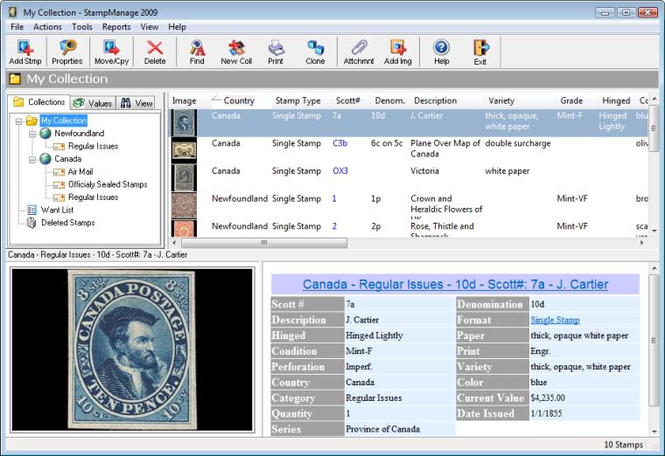Viewport: 665px width, 456px height.
Task: Collapse the My Collection root node
Action: click(19, 121)
